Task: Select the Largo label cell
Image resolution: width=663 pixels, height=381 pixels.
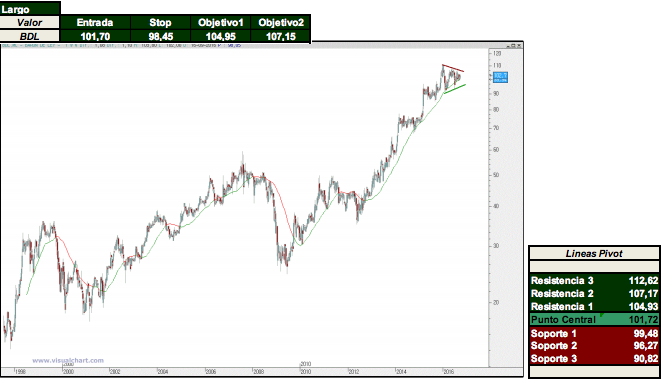Action: pos(30,8)
